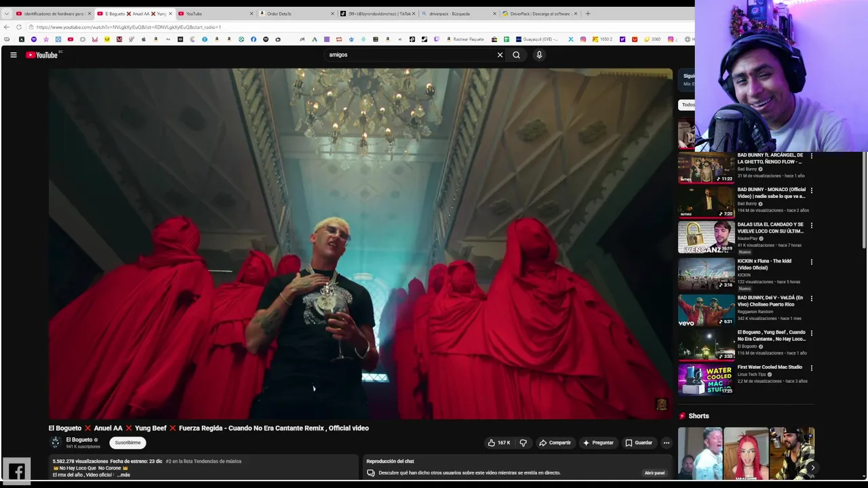Click the Tendencias de música ranking link
This screenshot has height=488, width=868.
(203, 462)
